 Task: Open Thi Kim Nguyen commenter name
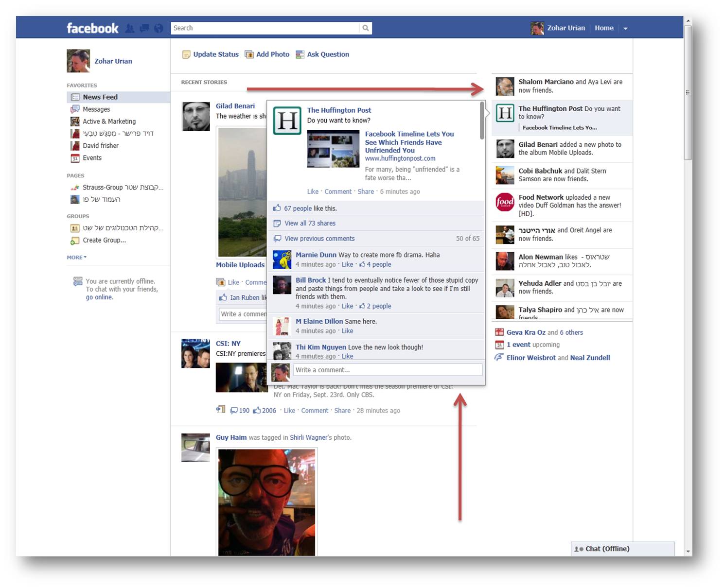[x=321, y=347]
